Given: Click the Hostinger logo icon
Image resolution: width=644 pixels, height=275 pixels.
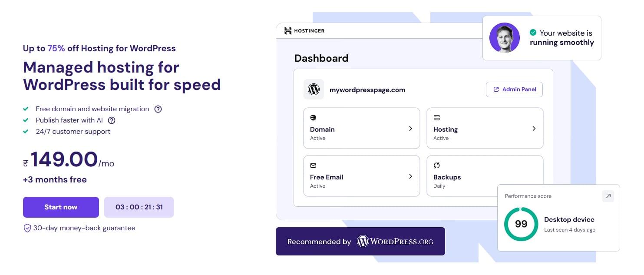Looking at the screenshot, I should point(288,30).
